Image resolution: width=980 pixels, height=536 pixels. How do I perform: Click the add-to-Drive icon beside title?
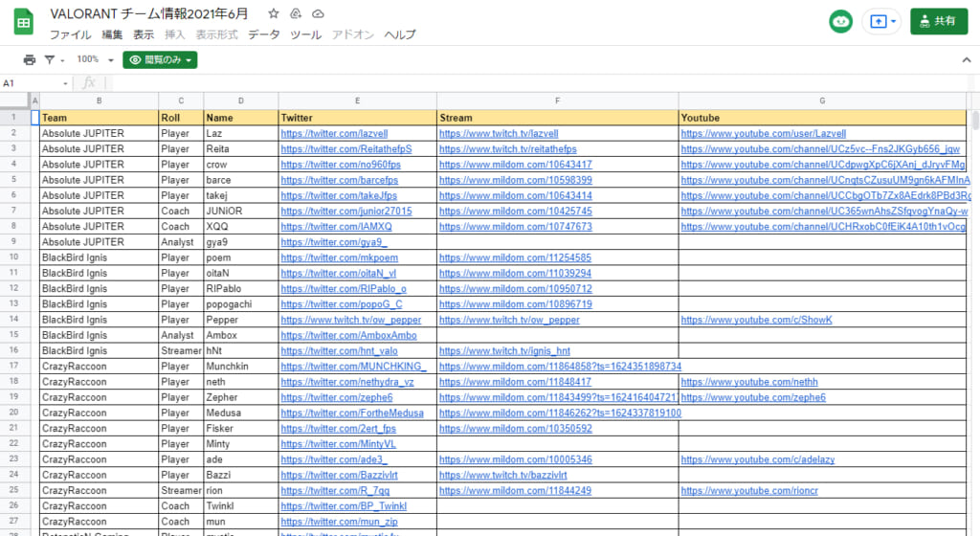coord(296,13)
